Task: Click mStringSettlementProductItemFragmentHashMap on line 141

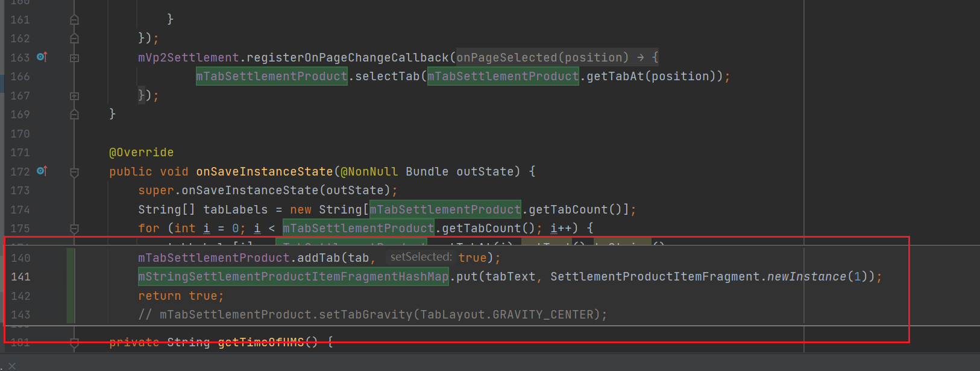Action: tap(294, 276)
